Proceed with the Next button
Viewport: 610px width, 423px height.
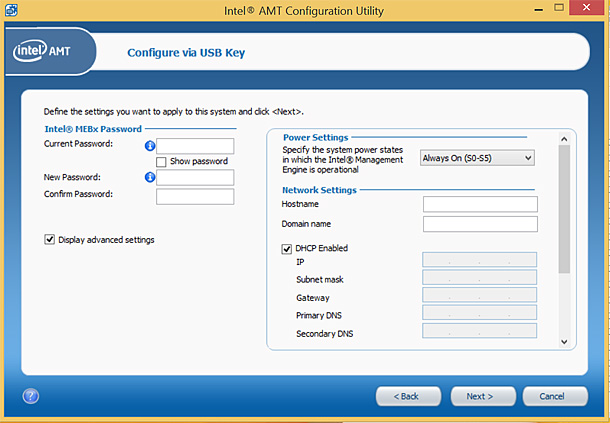tap(480, 396)
